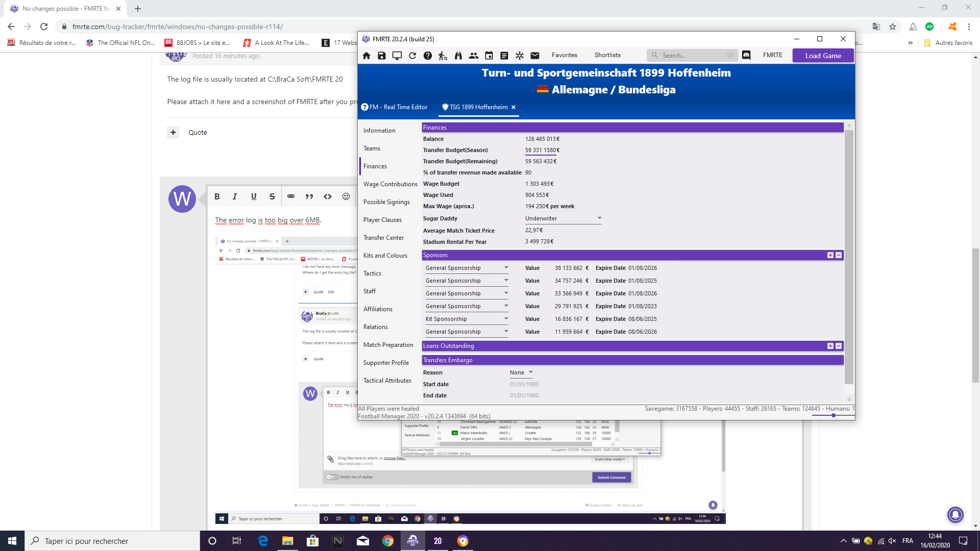This screenshot has height=551, width=980.
Task: Open the Discord icon next to search
Action: (746, 55)
